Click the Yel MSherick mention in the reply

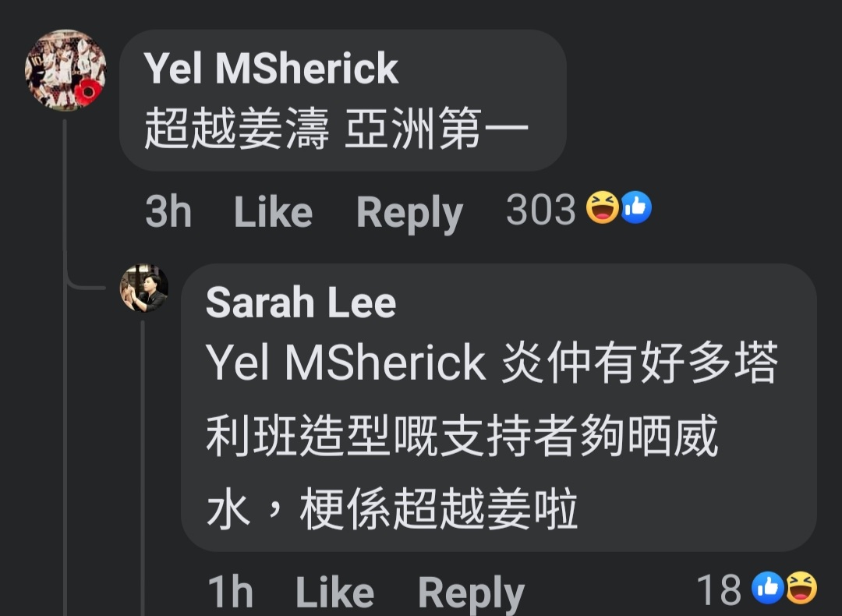[346, 363]
